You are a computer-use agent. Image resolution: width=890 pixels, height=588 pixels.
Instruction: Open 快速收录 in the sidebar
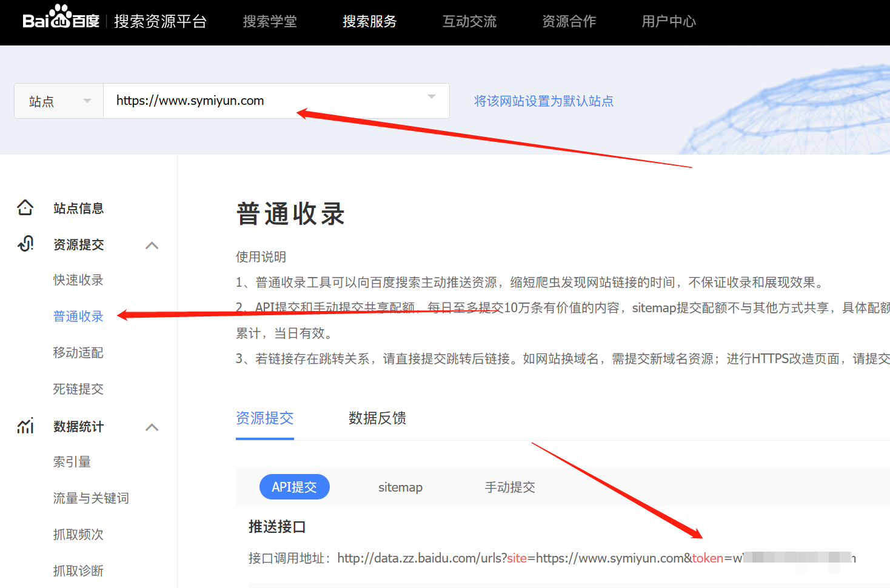[x=78, y=280]
